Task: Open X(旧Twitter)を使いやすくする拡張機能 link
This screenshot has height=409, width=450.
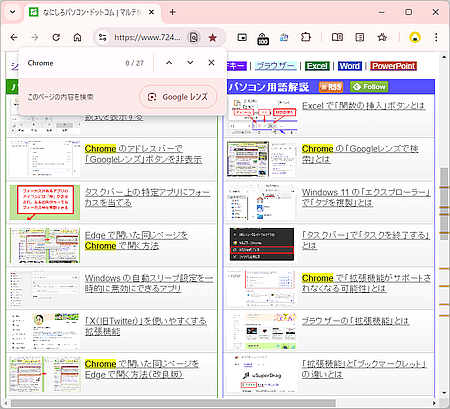Action: 145,326
